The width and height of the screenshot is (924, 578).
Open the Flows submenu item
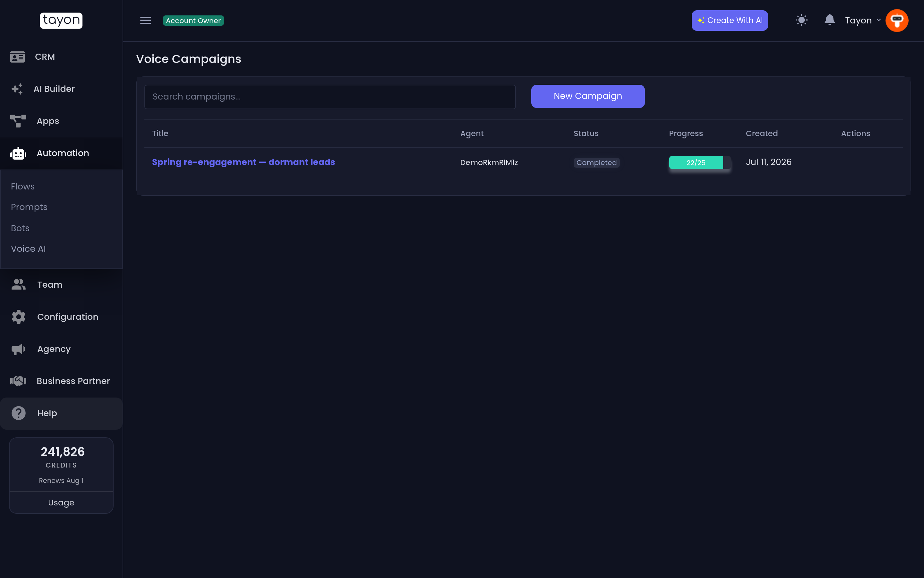(22, 187)
